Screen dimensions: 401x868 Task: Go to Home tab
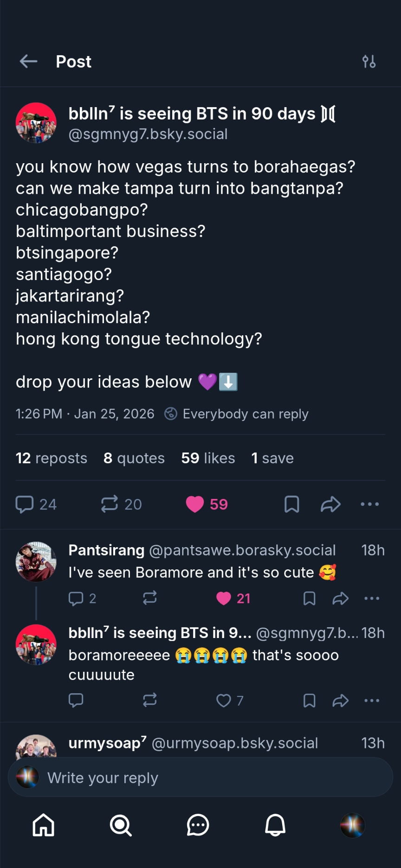(44, 825)
